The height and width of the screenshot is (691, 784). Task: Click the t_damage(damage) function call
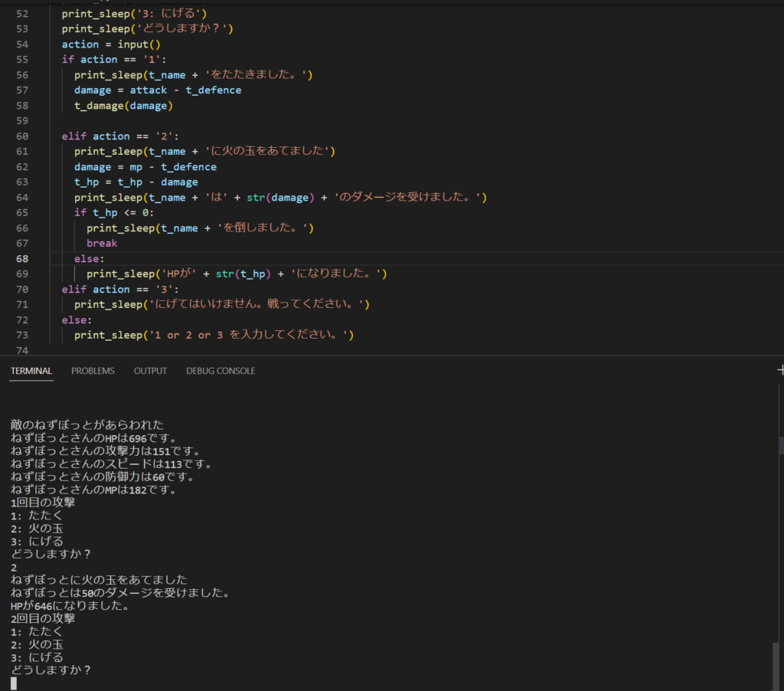point(123,105)
